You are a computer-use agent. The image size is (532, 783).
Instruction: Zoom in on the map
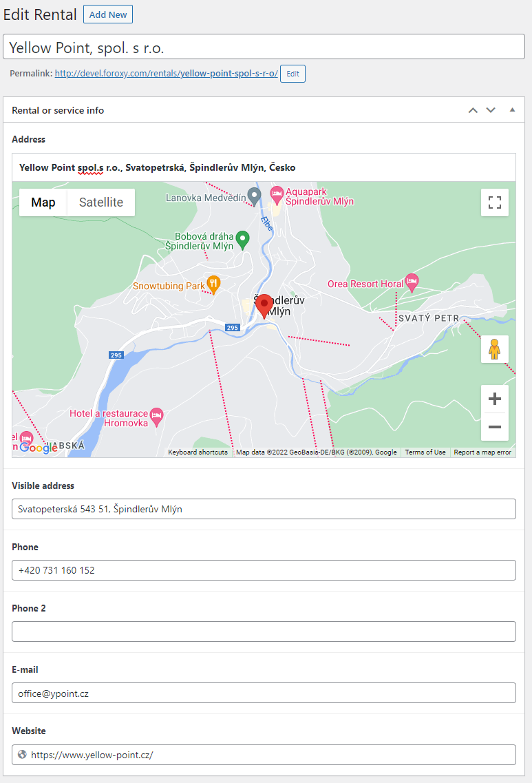[x=495, y=399]
